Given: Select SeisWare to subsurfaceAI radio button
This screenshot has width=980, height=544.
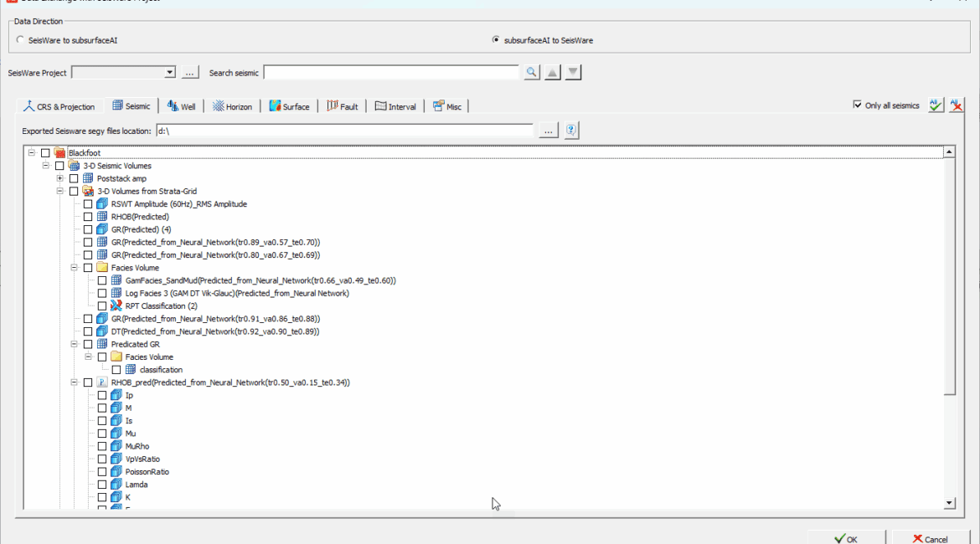Looking at the screenshot, I should pyautogui.click(x=21, y=40).
